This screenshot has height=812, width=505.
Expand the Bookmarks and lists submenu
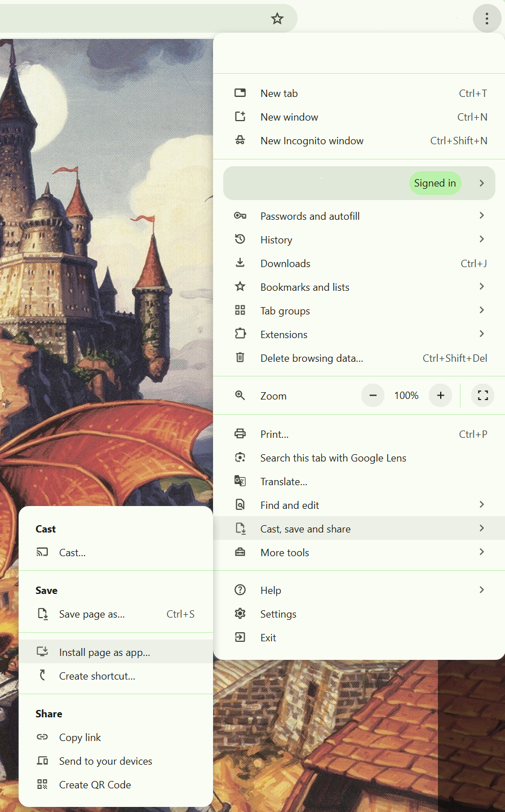tap(481, 286)
